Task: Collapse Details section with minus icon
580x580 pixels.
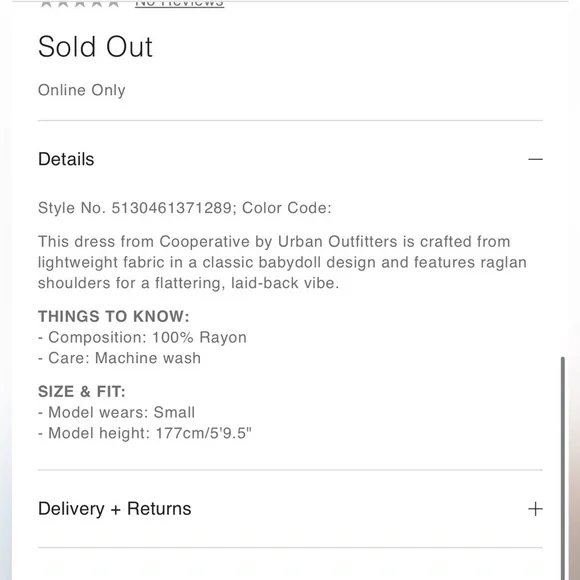Action: [535, 159]
